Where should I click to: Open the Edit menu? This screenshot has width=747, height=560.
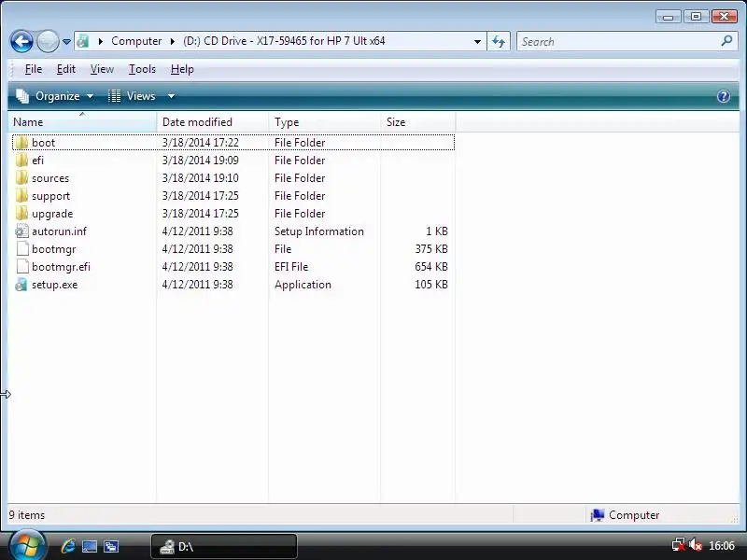point(65,69)
